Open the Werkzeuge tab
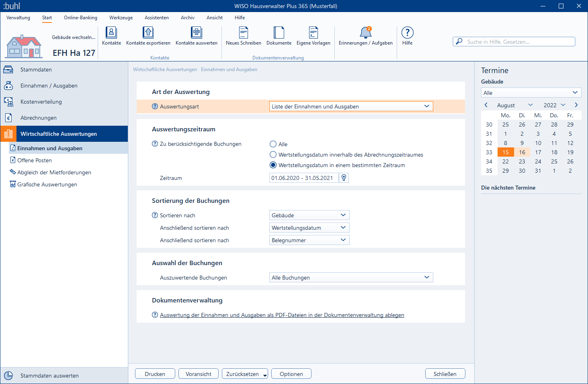This screenshot has width=588, height=384. click(121, 18)
